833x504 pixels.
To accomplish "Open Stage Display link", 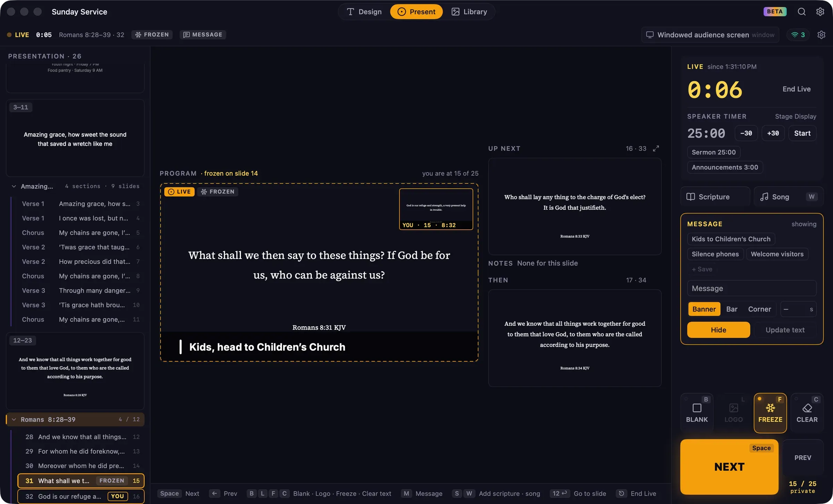I will pyautogui.click(x=796, y=117).
